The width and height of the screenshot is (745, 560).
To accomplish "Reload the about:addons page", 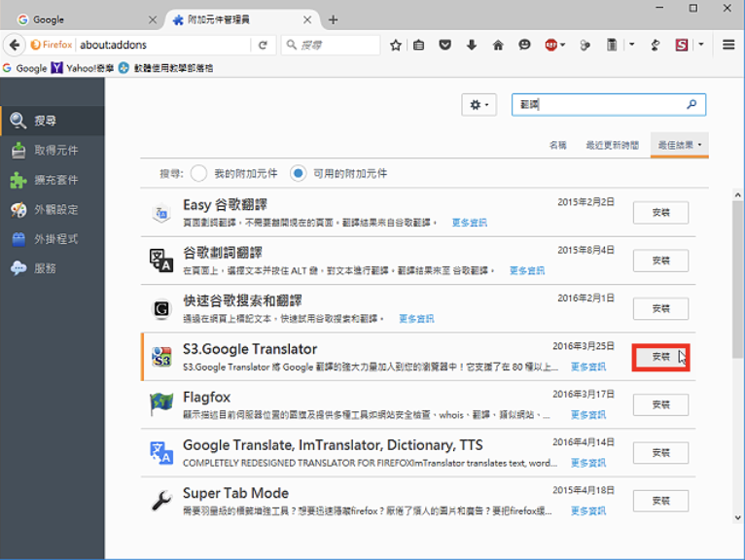I will coord(263,45).
